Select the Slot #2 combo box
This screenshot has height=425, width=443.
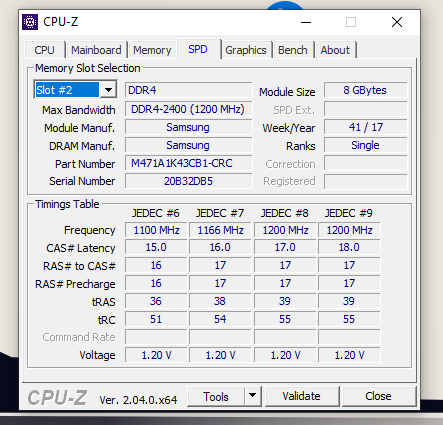pyautogui.click(x=75, y=90)
